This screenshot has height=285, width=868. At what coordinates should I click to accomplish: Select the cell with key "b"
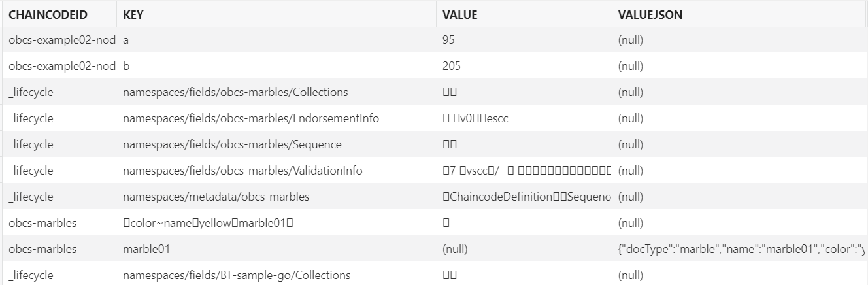pos(126,66)
